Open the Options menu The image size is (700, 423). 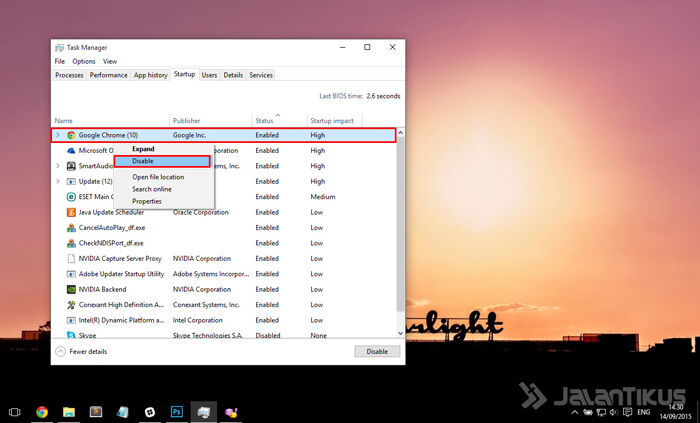tap(84, 61)
